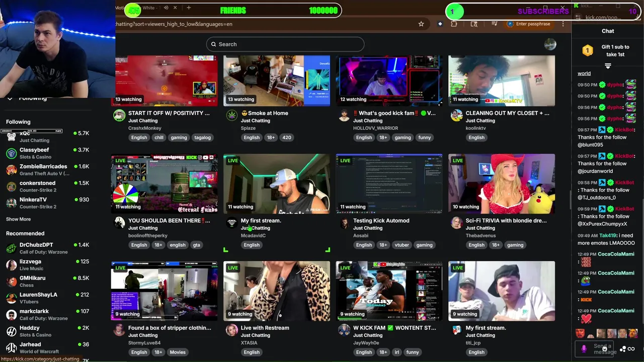The width and height of the screenshot is (644, 362).
Task: Open the browser Extensions puzzle icon
Action: 454,24
